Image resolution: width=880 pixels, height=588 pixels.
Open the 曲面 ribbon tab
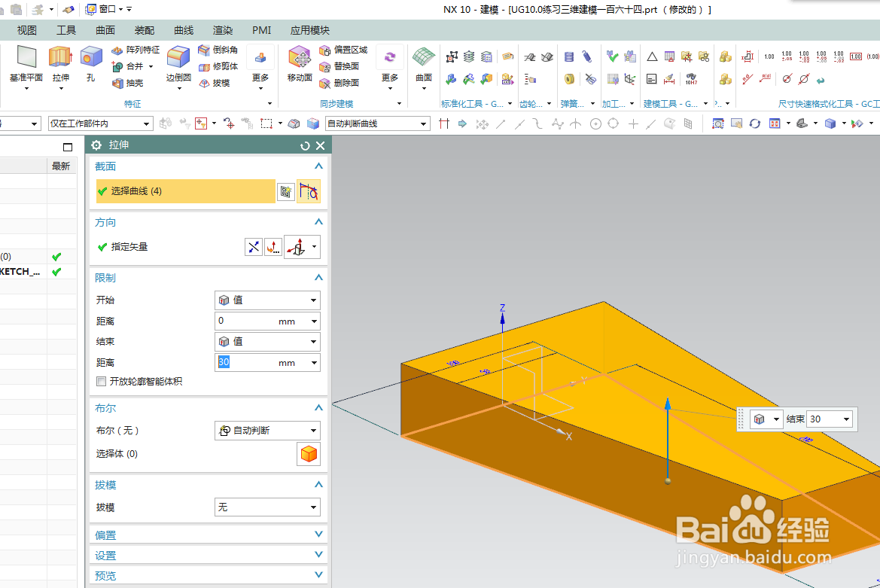click(105, 30)
